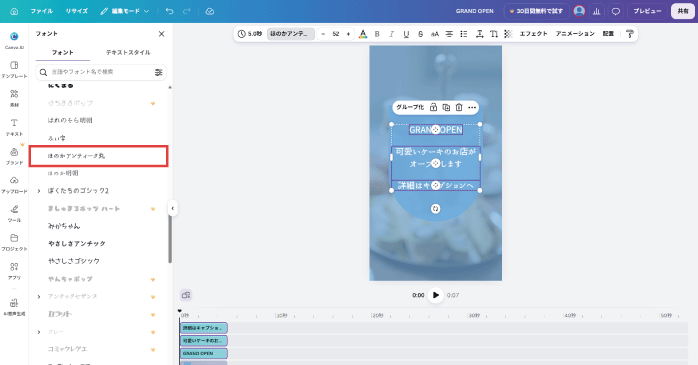698x365 pixels.
Task: Check cloud save status icon
Action: [x=210, y=11]
